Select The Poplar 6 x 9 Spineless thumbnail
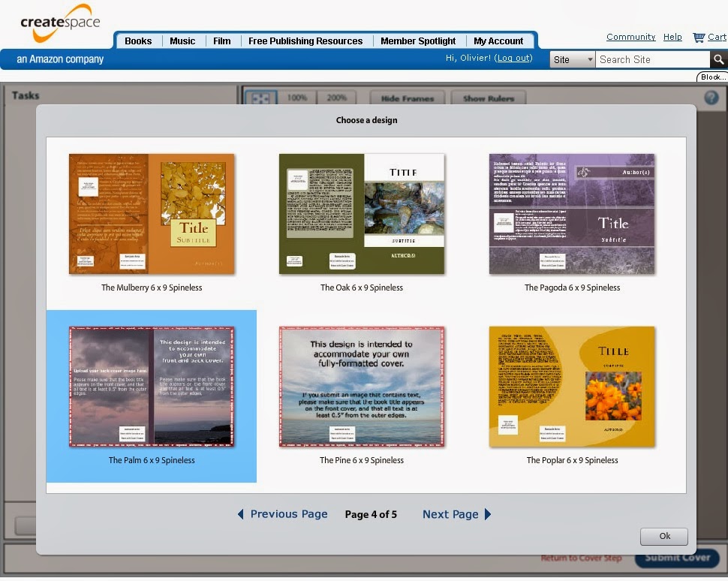 point(572,387)
